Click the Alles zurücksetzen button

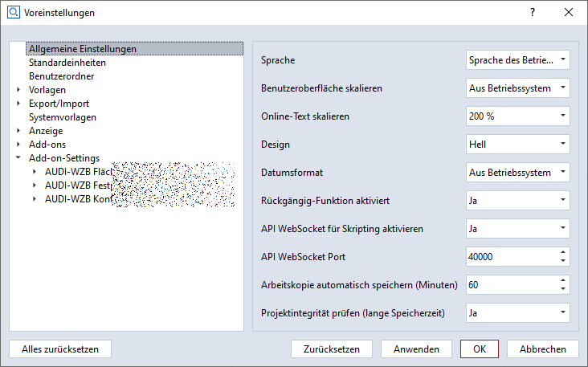tap(60, 349)
